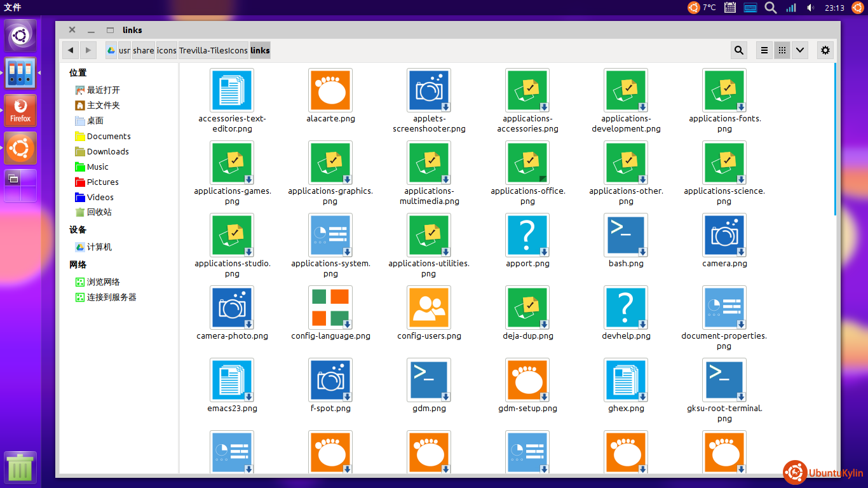Go back with the left arrow button
This screenshot has width=868, height=488.
coord(71,51)
